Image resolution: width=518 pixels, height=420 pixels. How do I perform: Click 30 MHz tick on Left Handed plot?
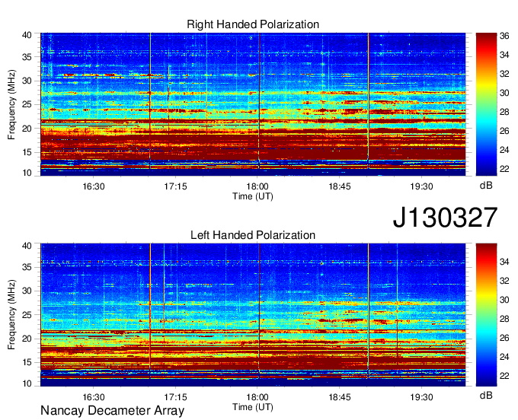pos(27,291)
